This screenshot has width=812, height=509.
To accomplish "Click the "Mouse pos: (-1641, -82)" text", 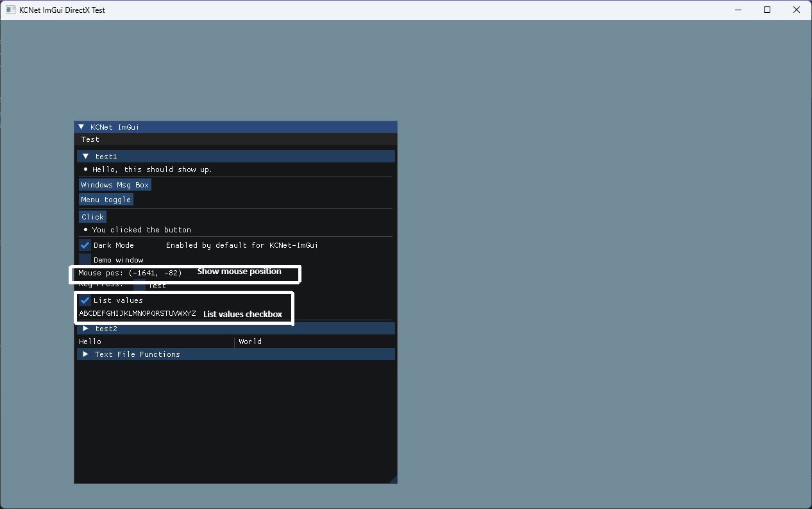I will [130, 273].
